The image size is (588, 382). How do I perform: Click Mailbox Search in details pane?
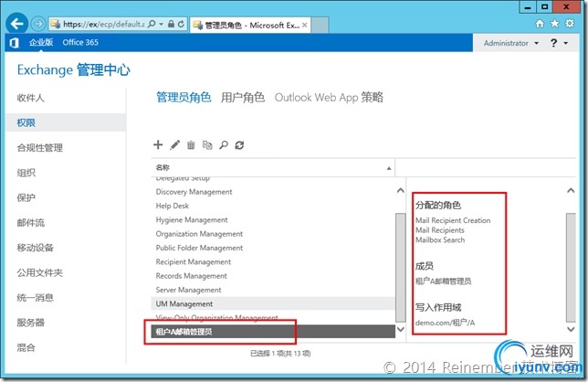coord(440,239)
